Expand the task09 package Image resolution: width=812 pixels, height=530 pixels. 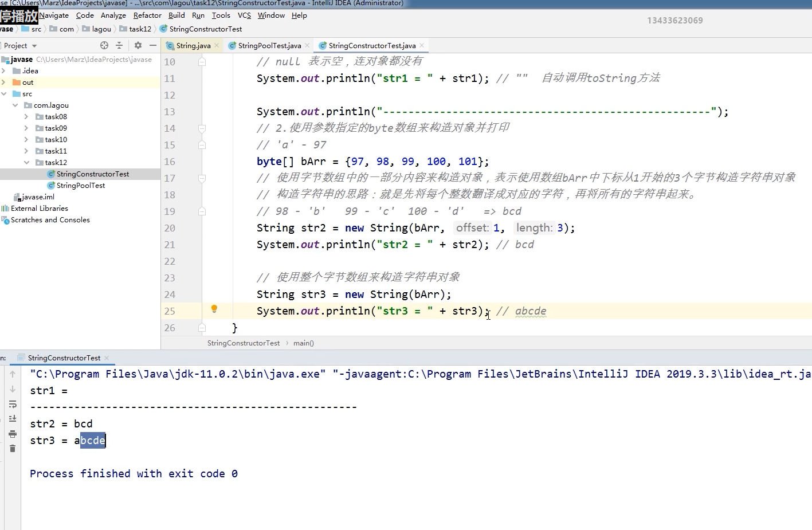point(26,128)
